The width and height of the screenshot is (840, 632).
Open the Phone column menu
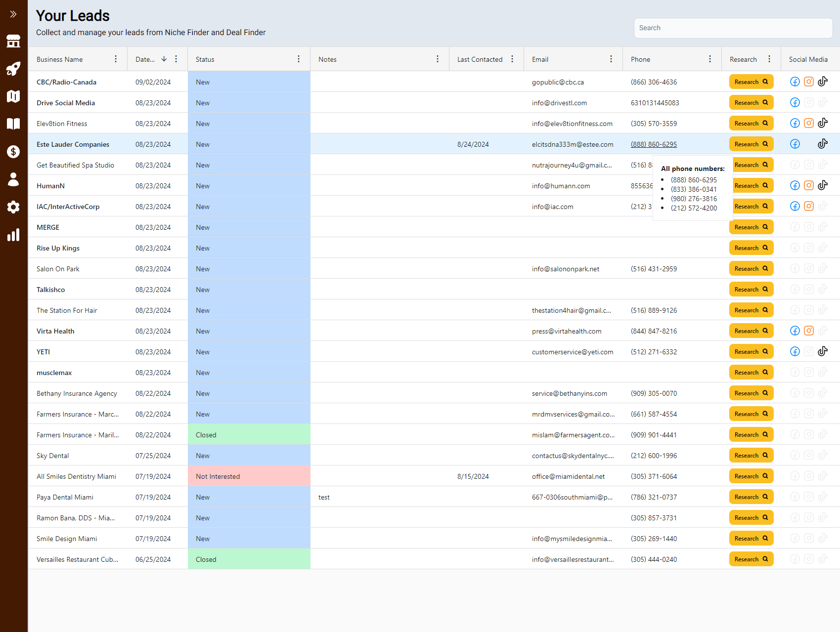710,59
